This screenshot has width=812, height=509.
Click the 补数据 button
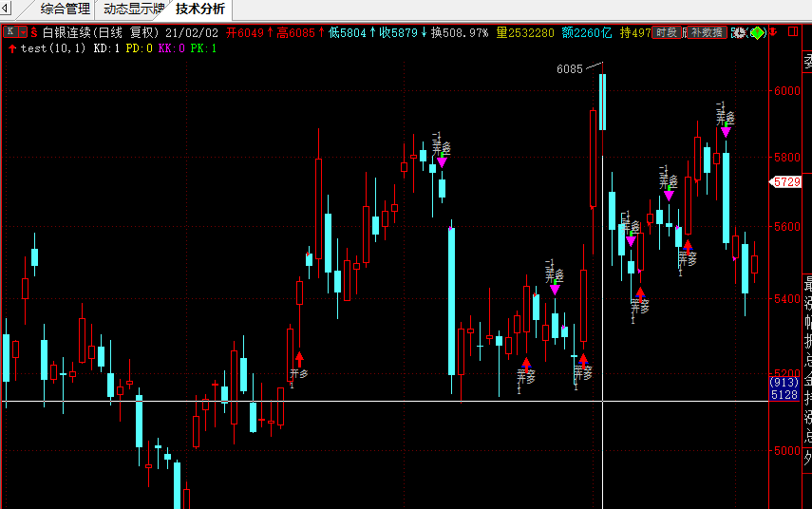coord(707,32)
